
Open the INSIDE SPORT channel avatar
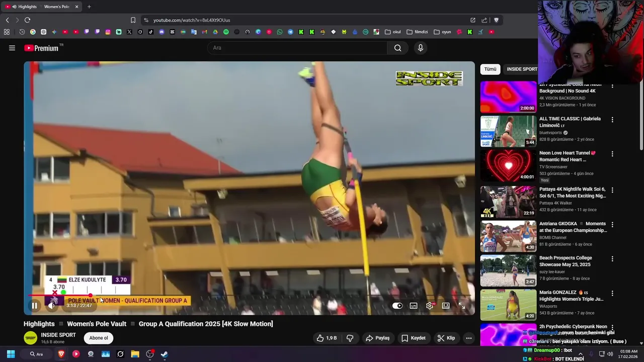coord(31,338)
